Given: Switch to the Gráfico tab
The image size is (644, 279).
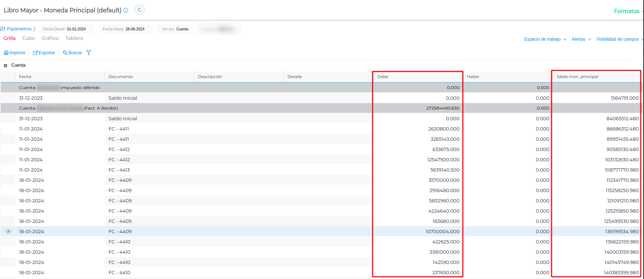Looking at the screenshot, I should pos(50,38).
